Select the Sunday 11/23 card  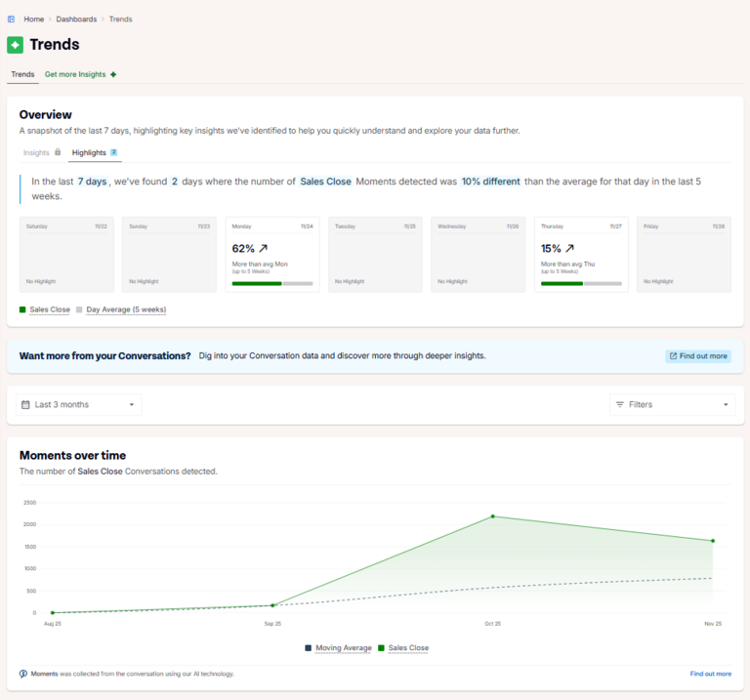pyautogui.click(x=169, y=255)
